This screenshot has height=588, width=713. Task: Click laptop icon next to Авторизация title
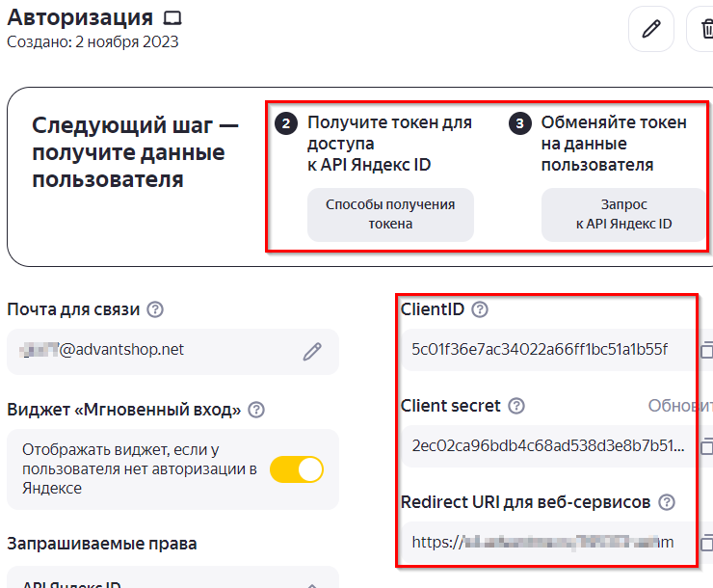[x=172, y=18]
